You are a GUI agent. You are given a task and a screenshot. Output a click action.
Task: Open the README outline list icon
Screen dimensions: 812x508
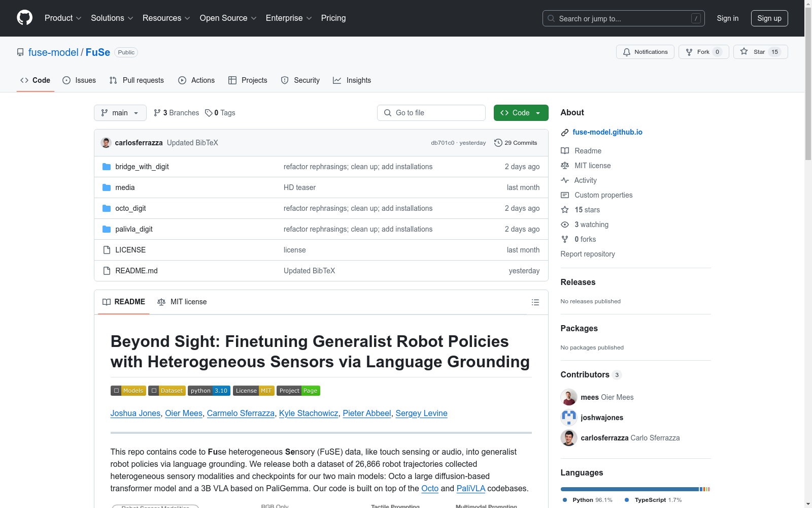pyautogui.click(x=535, y=302)
